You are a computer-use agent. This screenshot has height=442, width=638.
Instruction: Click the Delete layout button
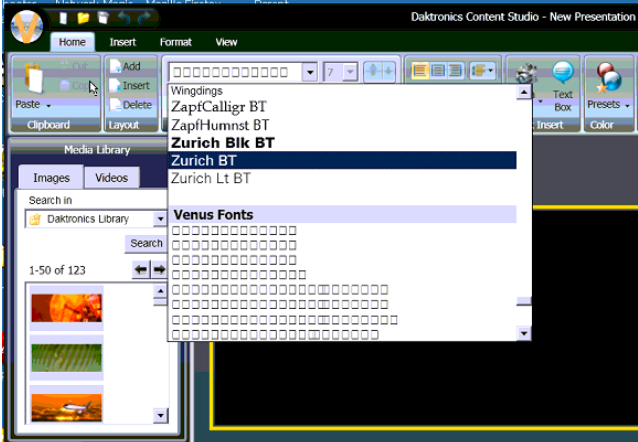pyautogui.click(x=129, y=104)
